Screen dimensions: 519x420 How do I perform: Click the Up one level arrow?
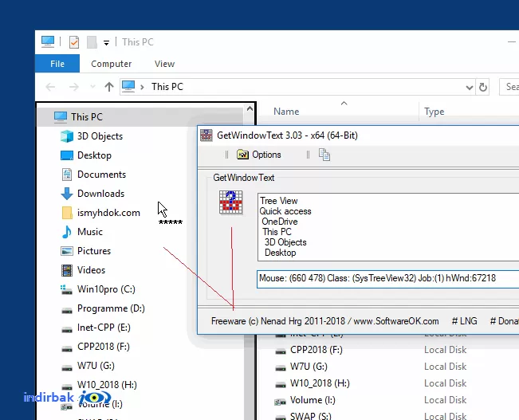tap(109, 87)
